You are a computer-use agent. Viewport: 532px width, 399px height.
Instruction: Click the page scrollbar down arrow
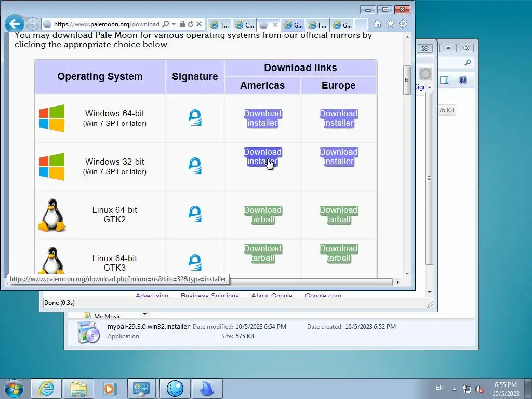coord(407,273)
